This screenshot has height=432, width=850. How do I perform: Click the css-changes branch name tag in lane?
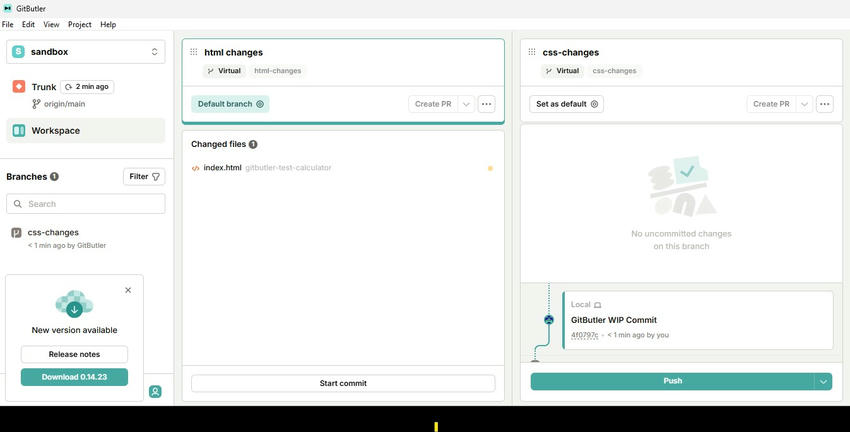pyautogui.click(x=614, y=71)
